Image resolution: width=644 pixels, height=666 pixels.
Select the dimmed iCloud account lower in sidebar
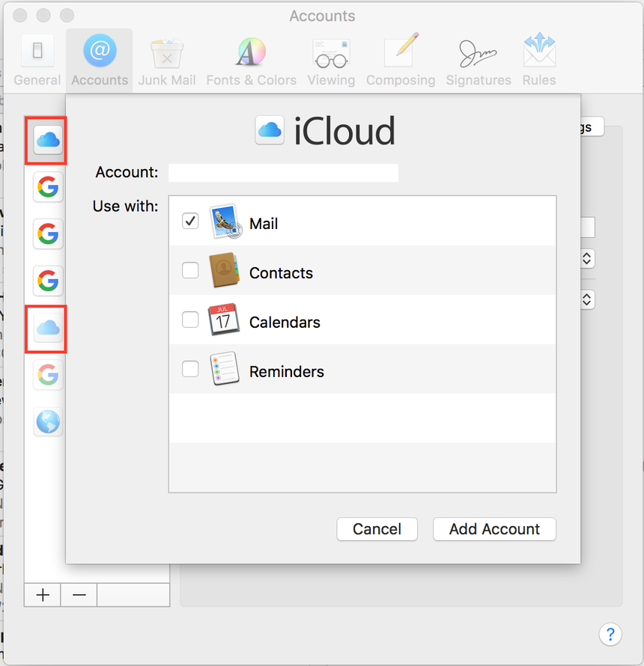[x=48, y=329]
